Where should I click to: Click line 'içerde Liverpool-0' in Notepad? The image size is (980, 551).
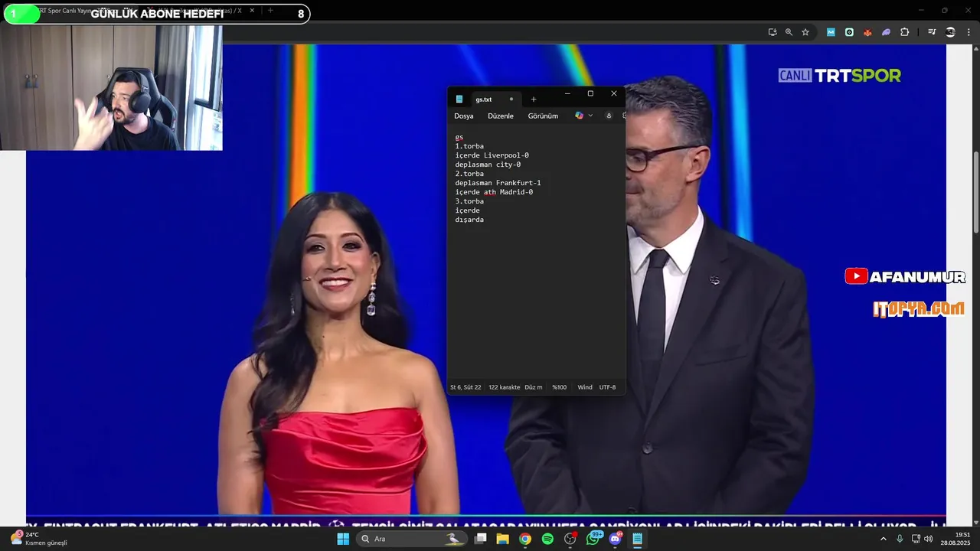[492, 155]
